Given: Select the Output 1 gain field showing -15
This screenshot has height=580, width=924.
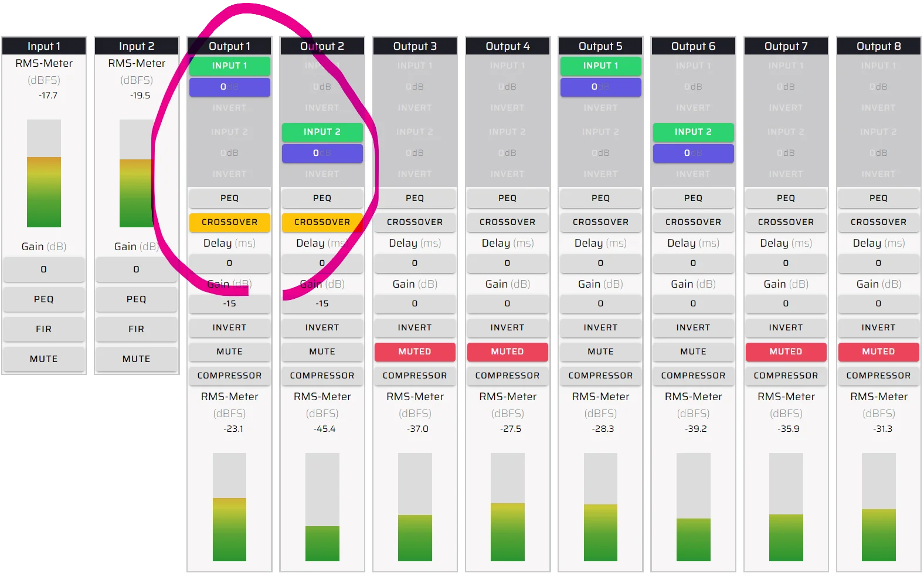Looking at the screenshot, I should pos(229,303).
